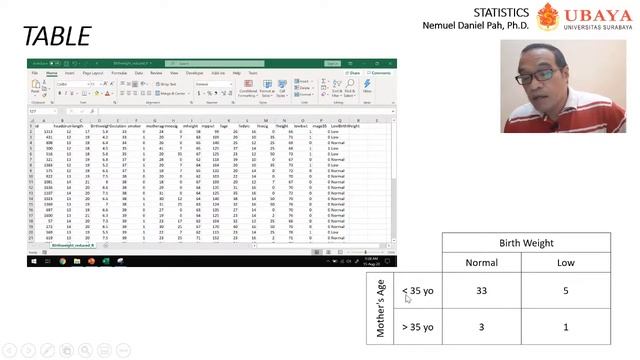Open the slideshow pen tool
Viewport: 640px width, 360px height.
[x=47, y=350]
